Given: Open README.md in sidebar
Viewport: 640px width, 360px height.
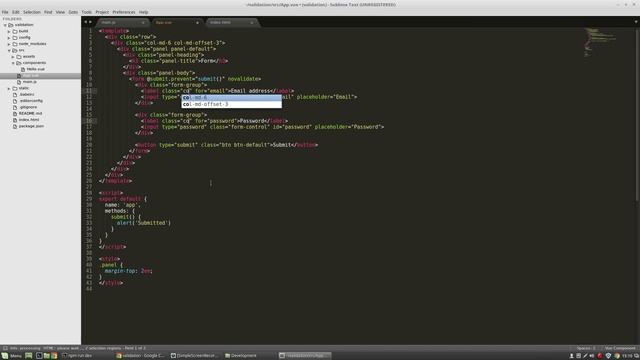Looking at the screenshot, I should tap(30, 113).
